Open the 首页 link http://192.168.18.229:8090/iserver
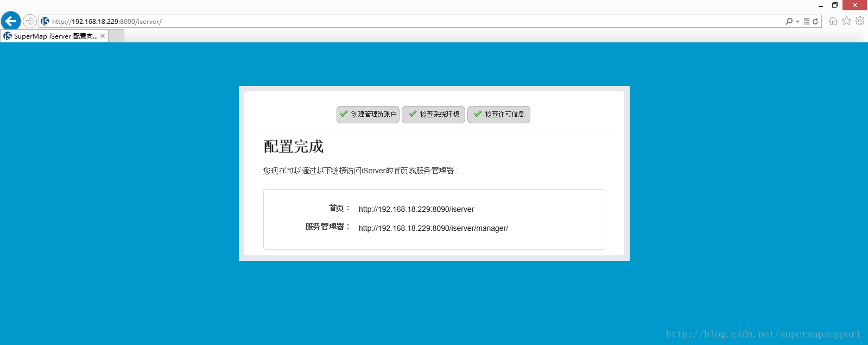868x345 pixels. coord(416,209)
